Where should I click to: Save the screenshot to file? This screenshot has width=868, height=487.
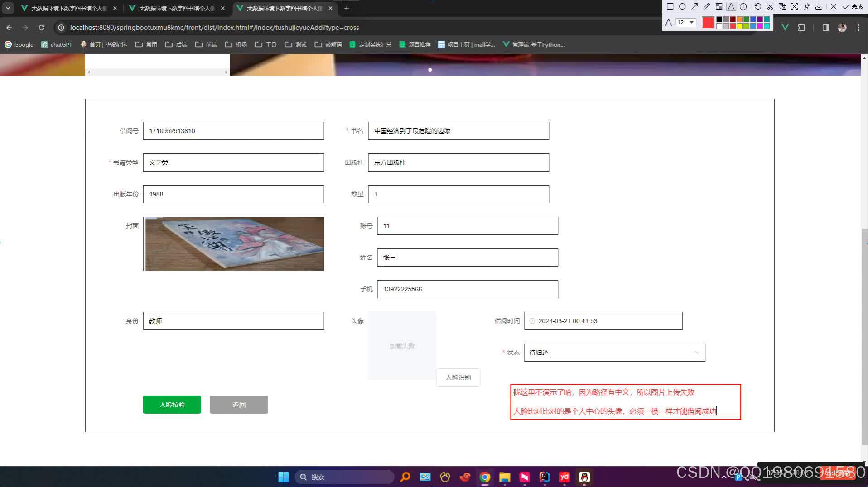[819, 6]
